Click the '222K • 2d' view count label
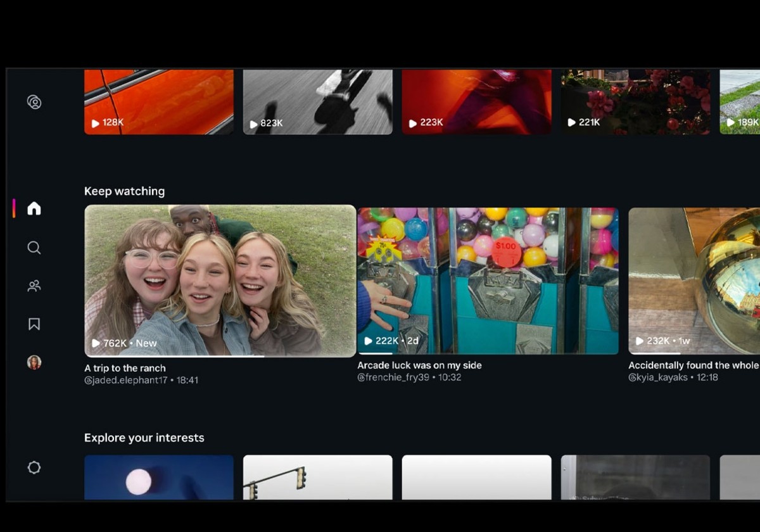Viewport: 760px width, 532px height. [391, 341]
